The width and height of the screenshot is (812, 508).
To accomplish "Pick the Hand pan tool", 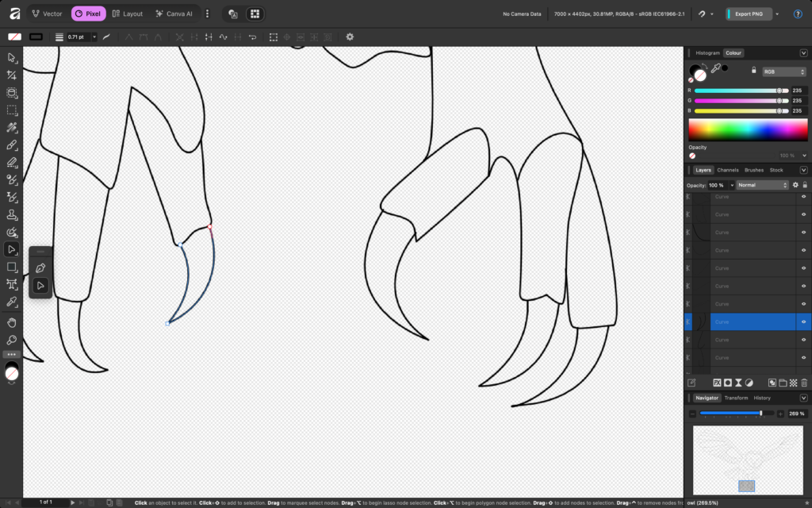I will click(12, 322).
